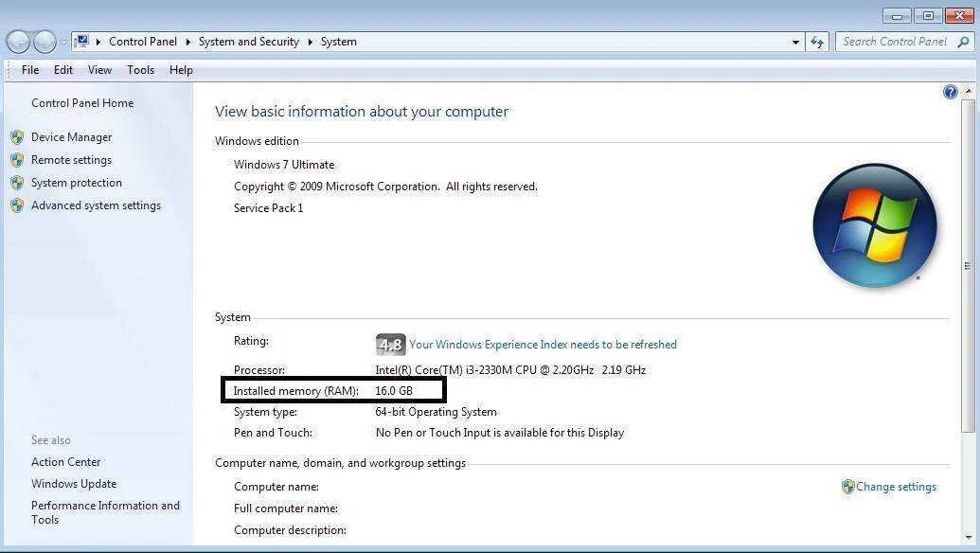Click the scrollbar down arrow
The width and height of the screenshot is (980, 553).
click(968, 537)
